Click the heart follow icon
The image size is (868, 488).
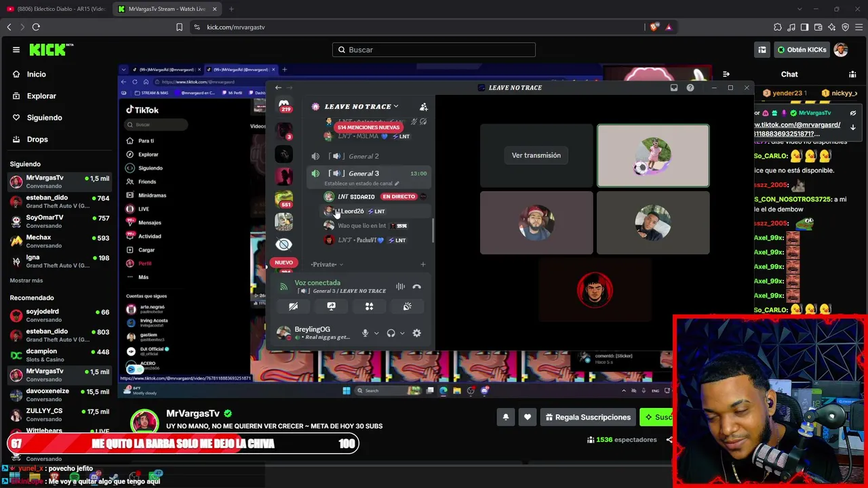tap(528, 417)
